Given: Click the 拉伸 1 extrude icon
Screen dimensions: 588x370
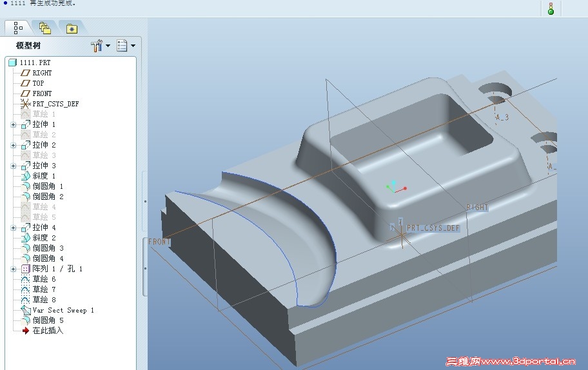Looking at the screenshot, I should [x=26, y=124].
